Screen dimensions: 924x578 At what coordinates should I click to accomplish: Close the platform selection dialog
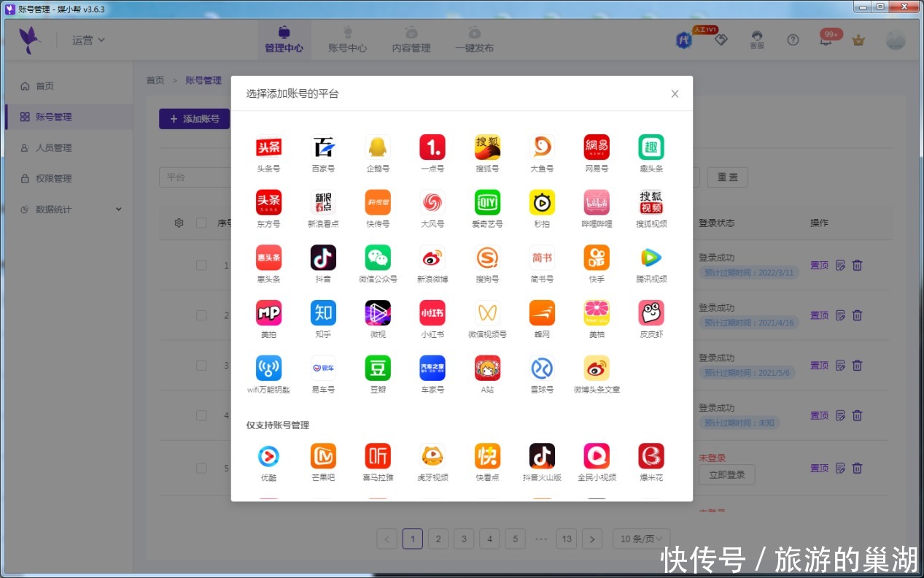pos(675,93)
